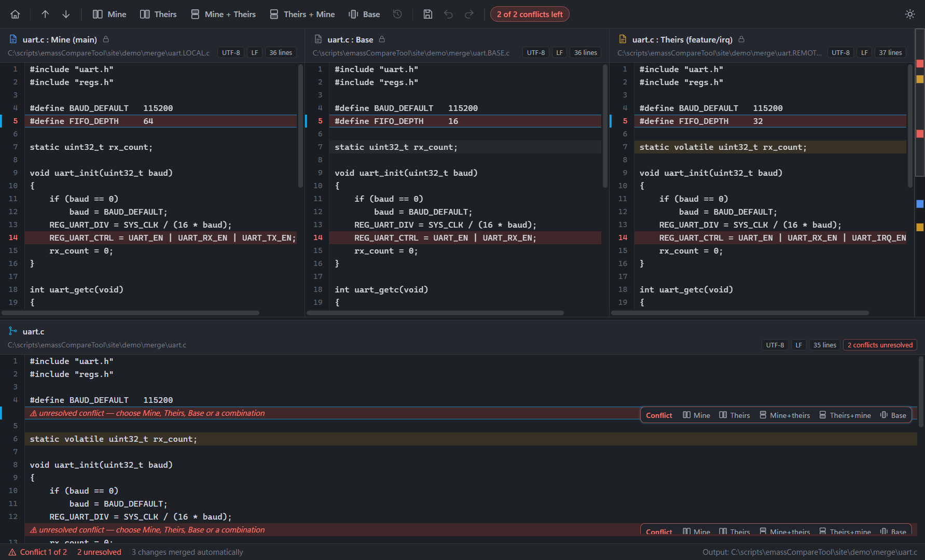This screenshot has height=560, width=925.
Task: Resolve all using Mine toolbar button
Action: pyautogui.click(x=109, y=14)
